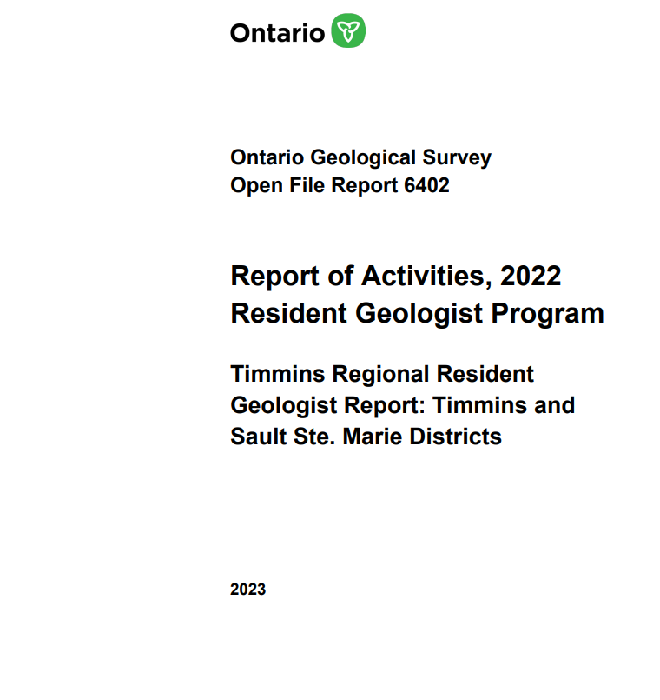Click the publication year 2023
The image size is (660, 700).
(248, 590)
